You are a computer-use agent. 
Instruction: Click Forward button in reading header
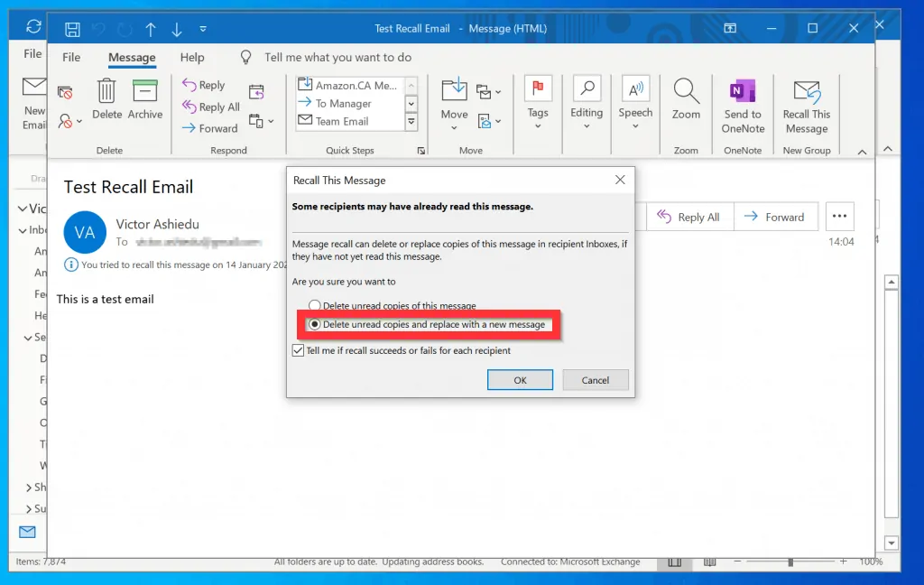click(x=775, y=217)
